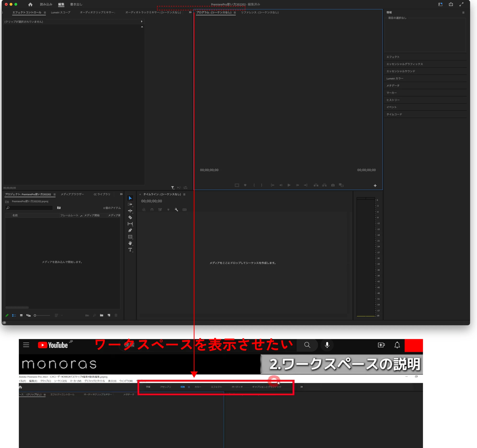The width and height of the screenshot is (477, 448).
Task: Select the Type tool
Action: click(130, 250)
